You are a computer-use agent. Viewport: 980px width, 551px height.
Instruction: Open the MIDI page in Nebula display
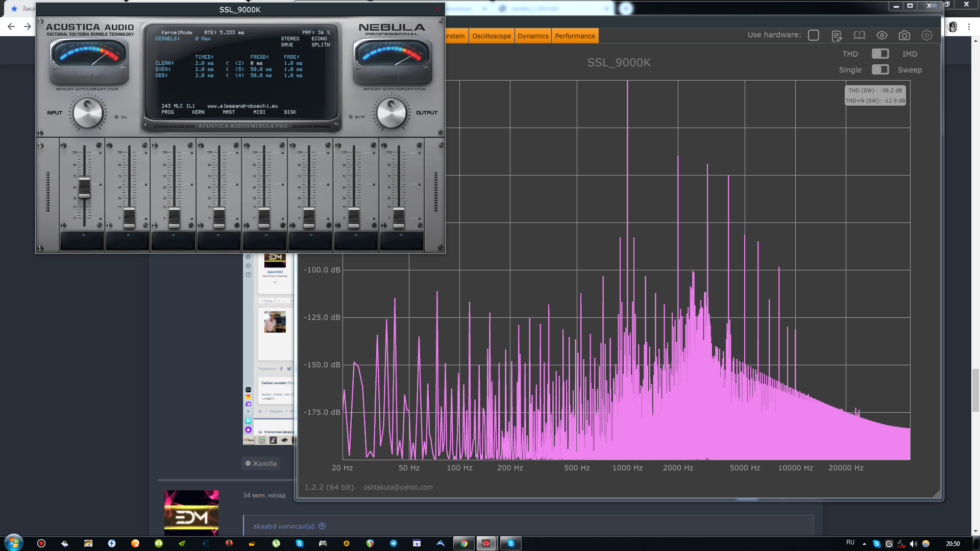(259, 112)
